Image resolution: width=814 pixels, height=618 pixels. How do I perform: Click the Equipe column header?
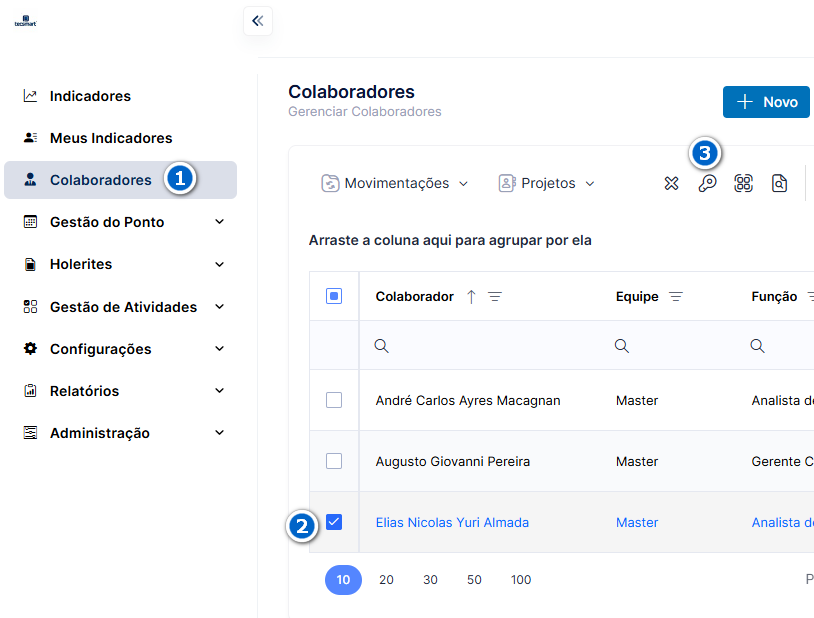[637, 297]
